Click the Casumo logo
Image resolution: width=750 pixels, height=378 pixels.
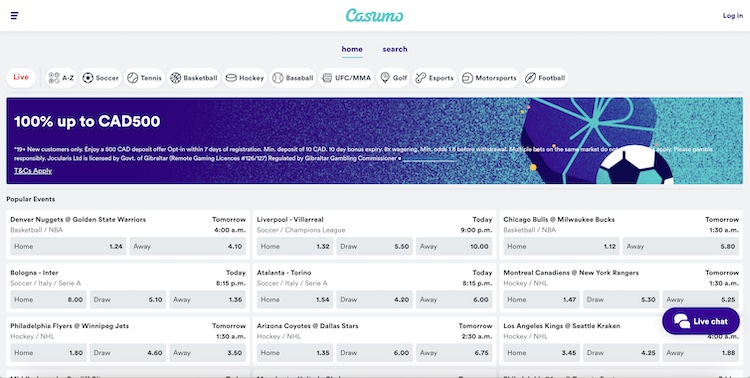tap(375, 16)
